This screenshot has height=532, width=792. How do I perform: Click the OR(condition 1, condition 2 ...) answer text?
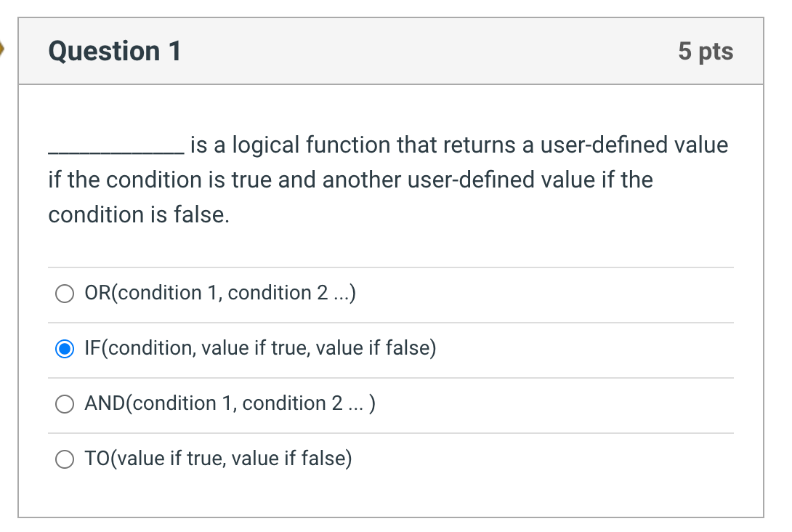[x=219, y=293]
